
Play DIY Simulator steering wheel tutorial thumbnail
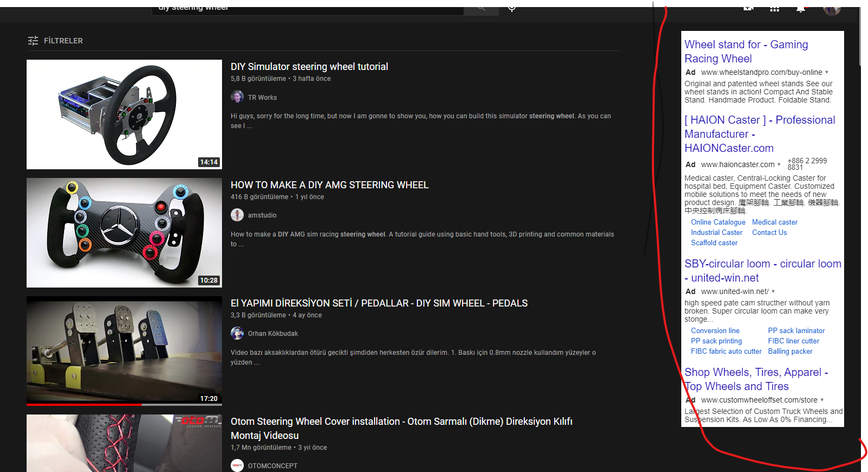[x=124, y=114]
